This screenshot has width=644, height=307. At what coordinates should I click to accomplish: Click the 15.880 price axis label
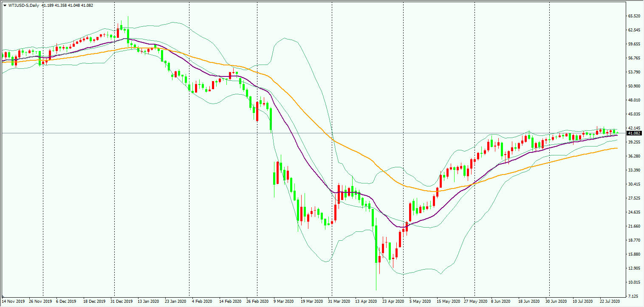click(x=634, y=254)
